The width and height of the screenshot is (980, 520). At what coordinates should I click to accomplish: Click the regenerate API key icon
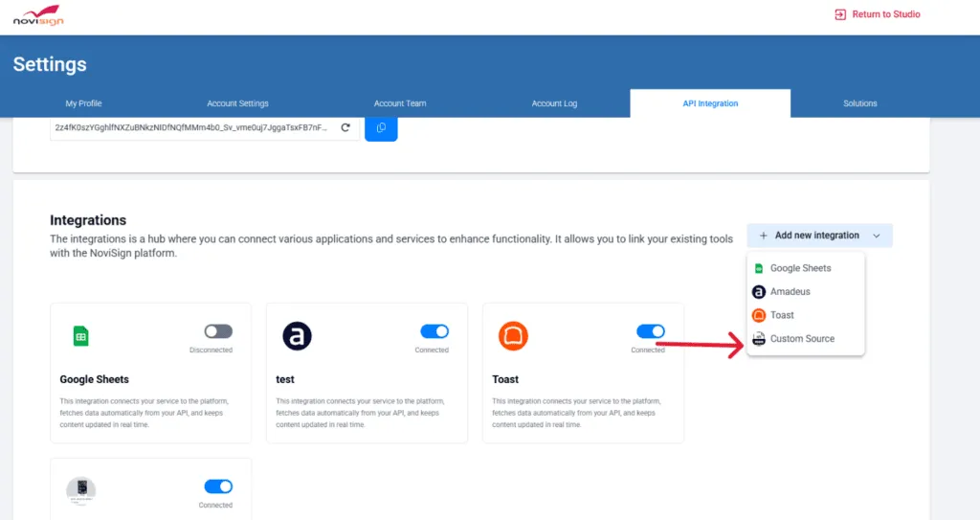345,127
